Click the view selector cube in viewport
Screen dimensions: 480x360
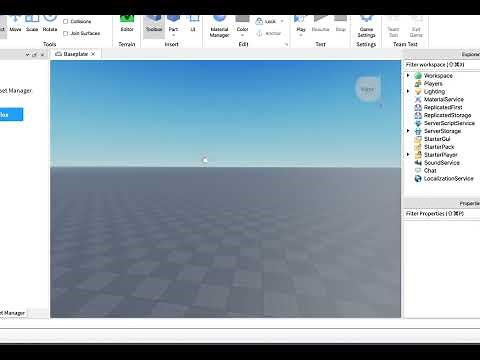368,89
